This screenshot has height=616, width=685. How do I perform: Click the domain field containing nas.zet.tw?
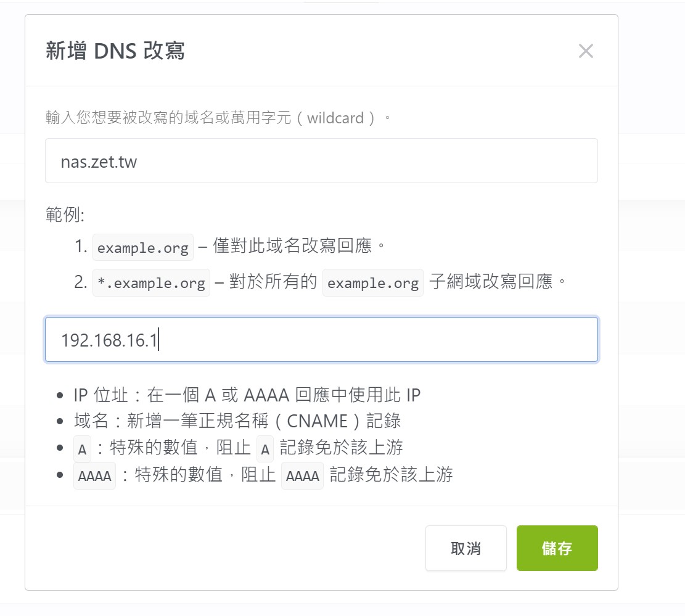click(321, 161)
